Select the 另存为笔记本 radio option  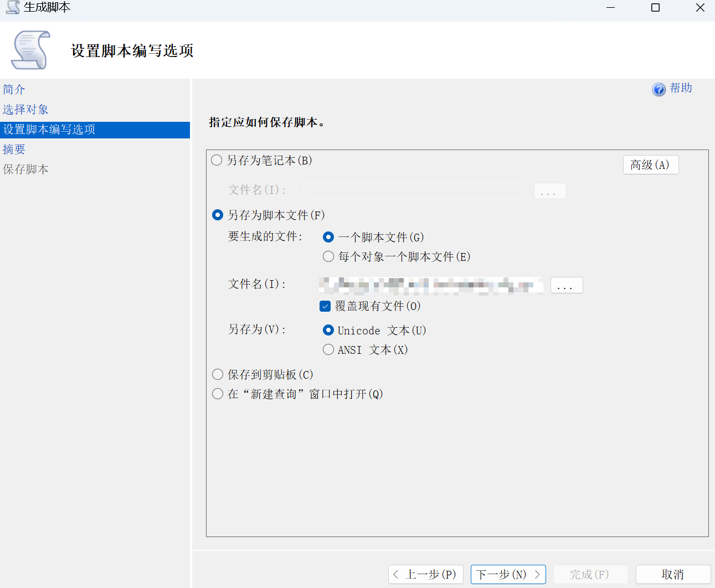(217, 160)
